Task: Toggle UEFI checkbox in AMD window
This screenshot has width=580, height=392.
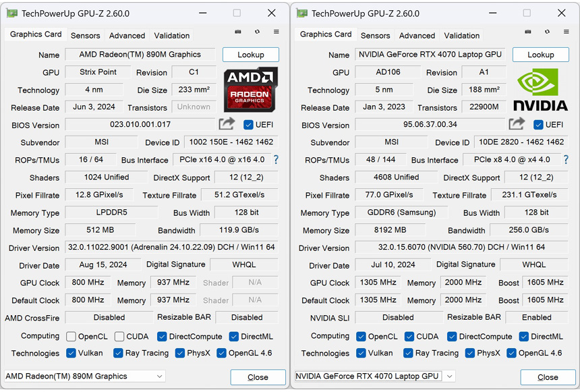Action: [248, 125]
